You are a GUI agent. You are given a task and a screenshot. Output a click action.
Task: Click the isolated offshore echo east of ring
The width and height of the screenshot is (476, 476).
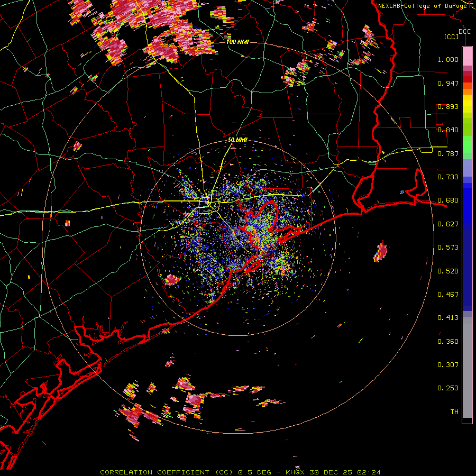(x=381, y=251)
